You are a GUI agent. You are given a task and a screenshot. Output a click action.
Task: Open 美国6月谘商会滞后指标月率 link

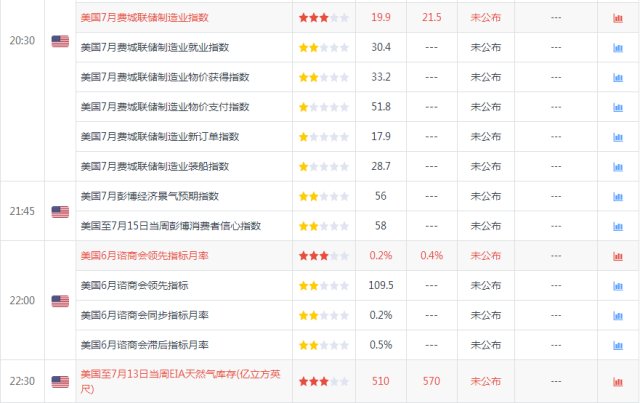pyautogui.click(x=144, y=345)
